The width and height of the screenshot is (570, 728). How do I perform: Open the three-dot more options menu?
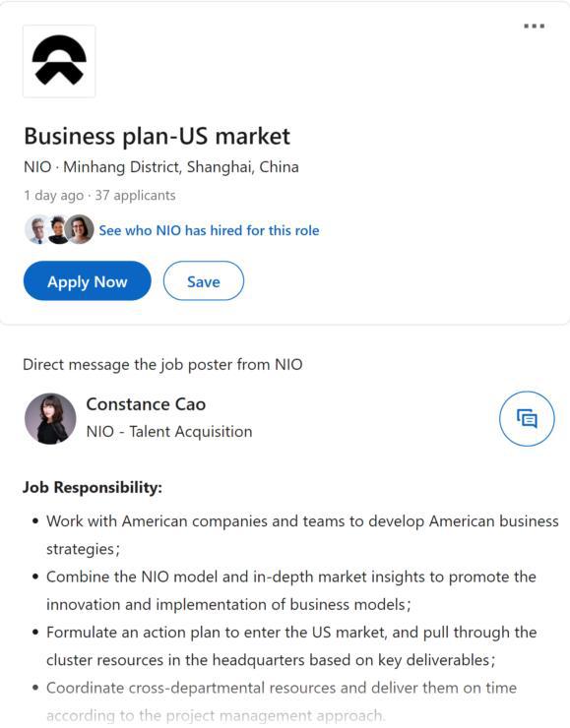(534, 26)
